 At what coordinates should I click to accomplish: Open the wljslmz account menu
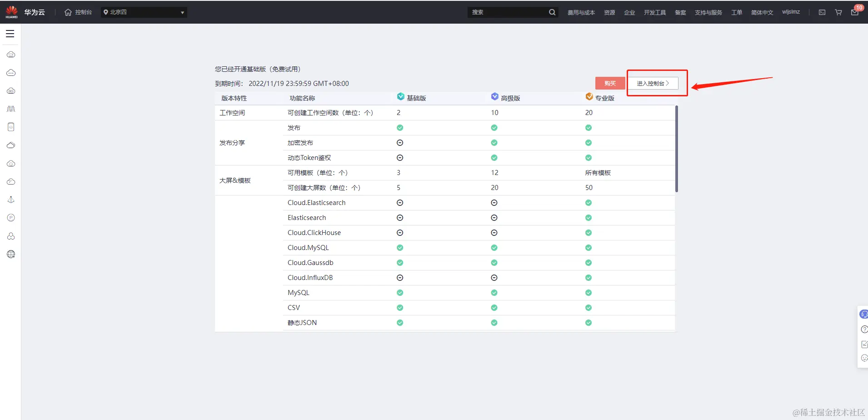click(x=791, y=12)
